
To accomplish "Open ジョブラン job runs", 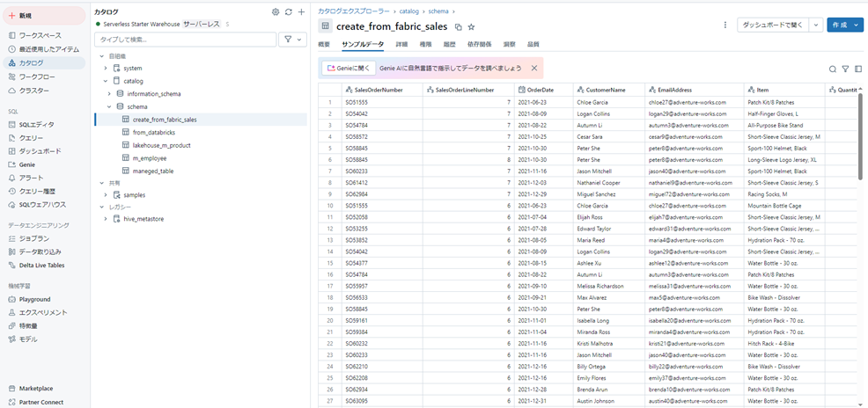I will tap(44, 239).
